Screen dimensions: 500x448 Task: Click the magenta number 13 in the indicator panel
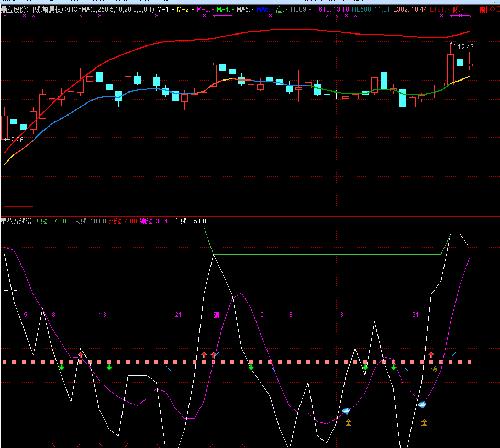click(102, 314)
